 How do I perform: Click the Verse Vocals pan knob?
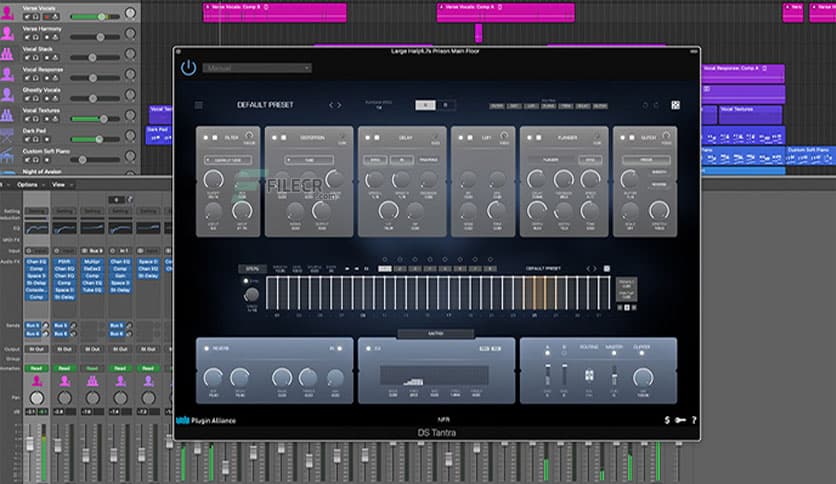coord(130,13)
